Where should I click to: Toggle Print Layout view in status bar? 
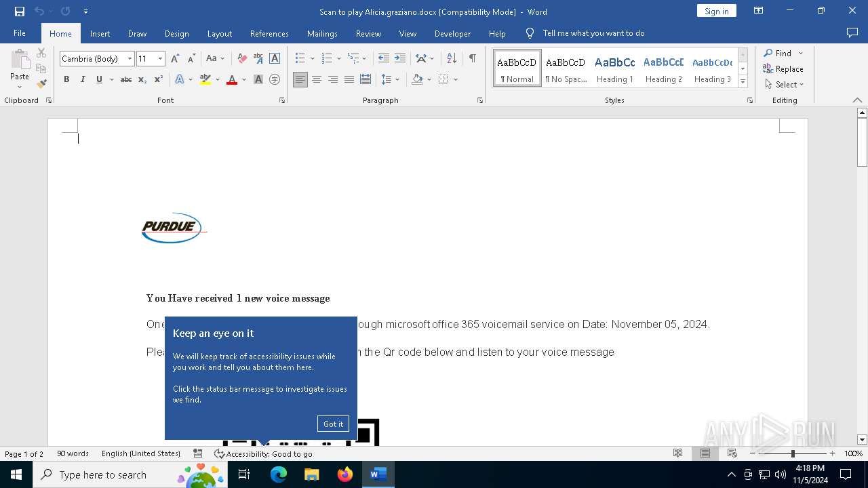coord(705,453)
